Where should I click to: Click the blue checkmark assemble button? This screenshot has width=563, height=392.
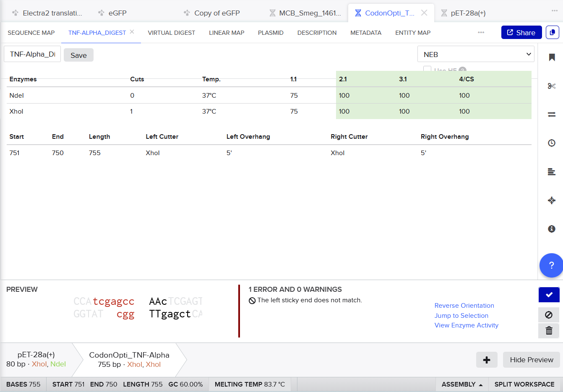[x=549, y=295]
